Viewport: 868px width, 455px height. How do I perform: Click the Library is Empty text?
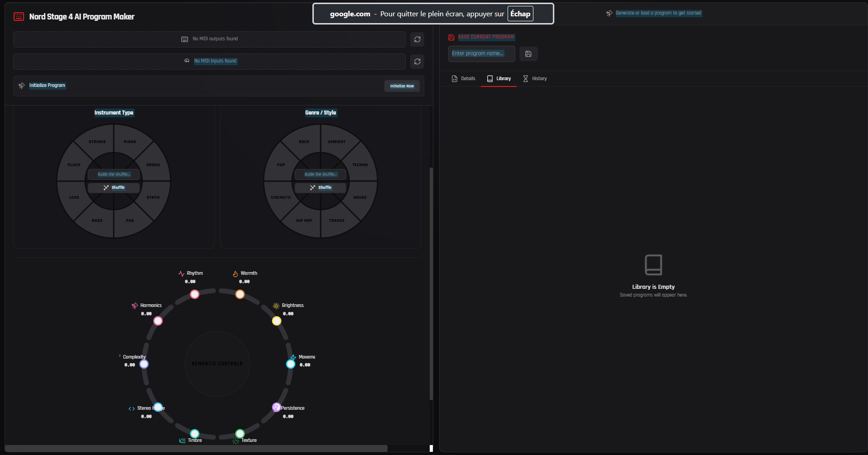653,287
